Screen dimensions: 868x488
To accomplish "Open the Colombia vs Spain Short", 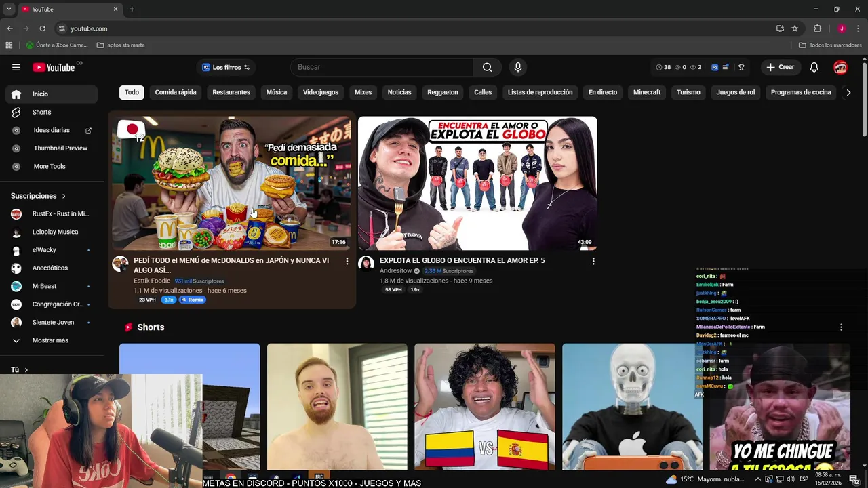I will point(484,407).
